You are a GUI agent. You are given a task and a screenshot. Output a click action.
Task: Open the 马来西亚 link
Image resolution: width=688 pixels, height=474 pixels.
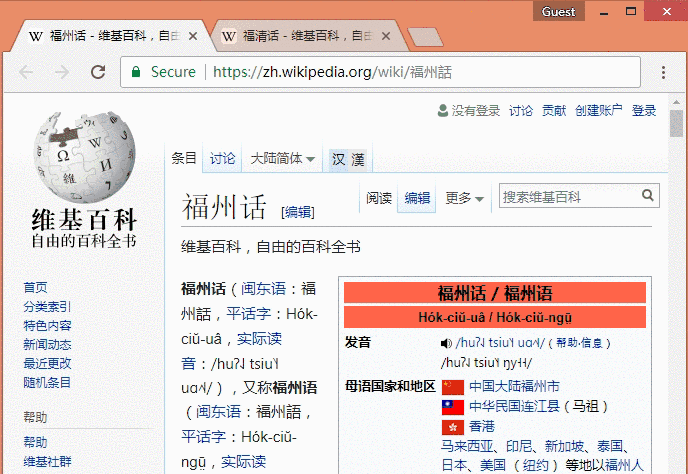click(x=467, y=446)
